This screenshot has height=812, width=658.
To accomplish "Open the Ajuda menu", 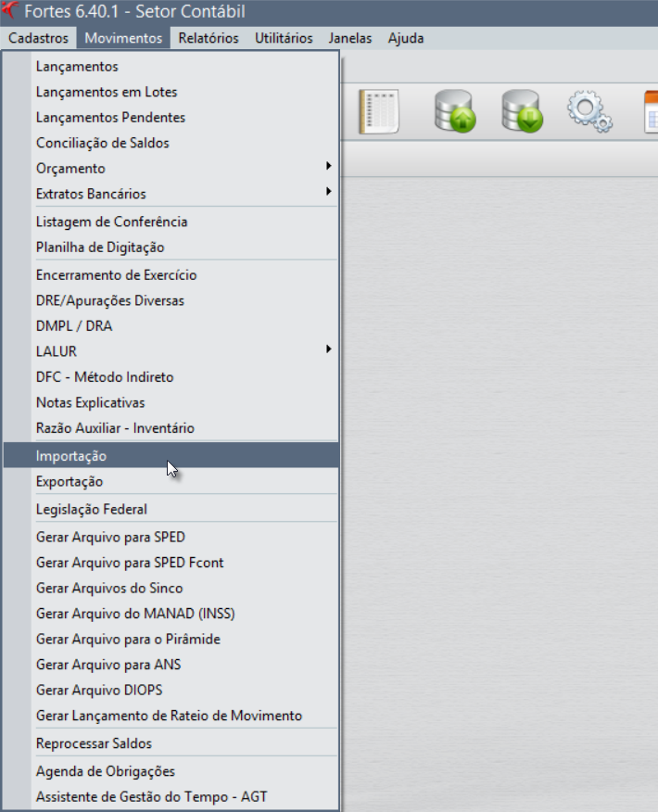I will coord(406,38).
